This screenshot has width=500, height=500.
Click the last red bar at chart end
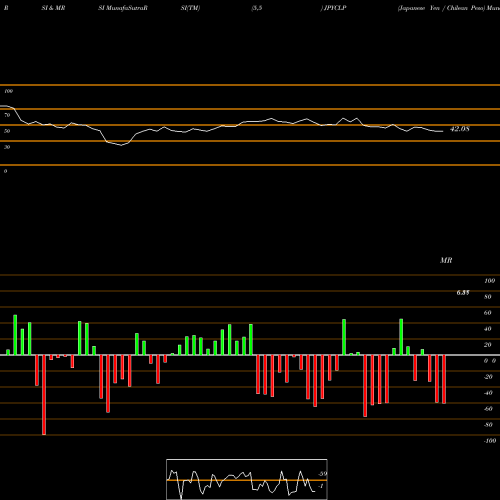(444, 379)
